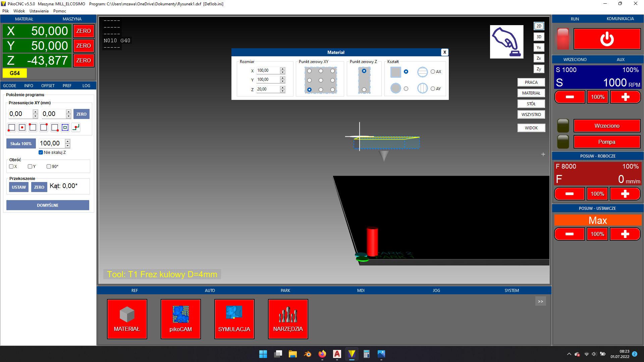The width and height of the screenshot is (644, 362).
Task: Enable rotate 90* checkbox
Action: click(49, 167)
